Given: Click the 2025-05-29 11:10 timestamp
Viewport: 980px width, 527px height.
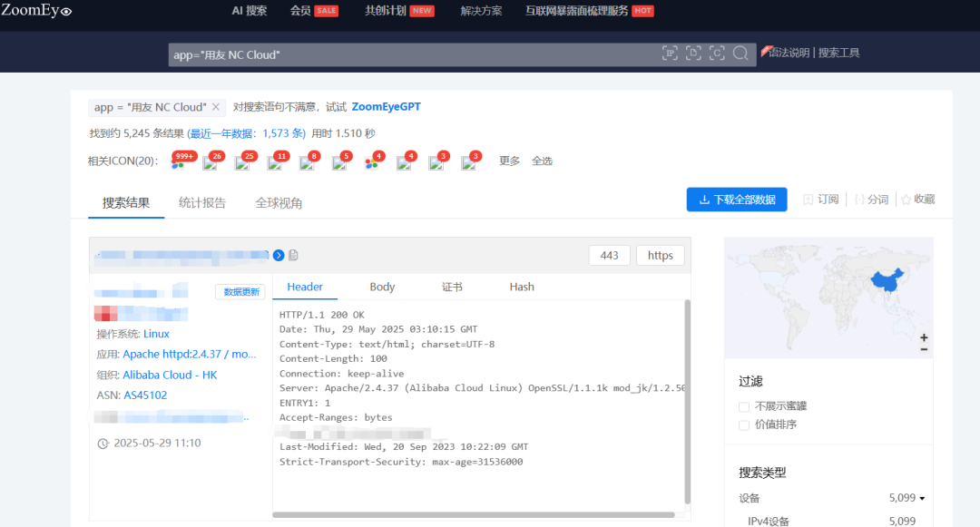Looking at the screenshot, I should click(x=157, y=444).
